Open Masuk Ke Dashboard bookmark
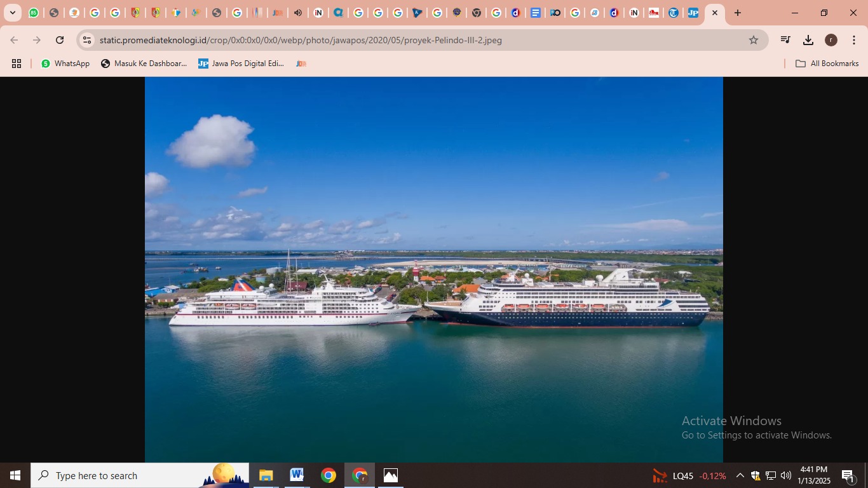The width and height of the screenshot is (868, 488). pos(144,64)
